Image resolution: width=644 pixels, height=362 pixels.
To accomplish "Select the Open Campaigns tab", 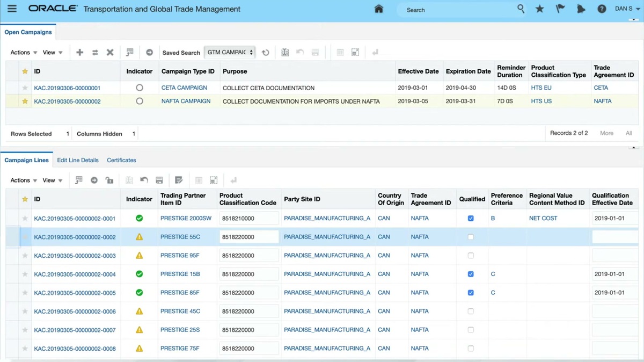I will [x=28, y=32].
